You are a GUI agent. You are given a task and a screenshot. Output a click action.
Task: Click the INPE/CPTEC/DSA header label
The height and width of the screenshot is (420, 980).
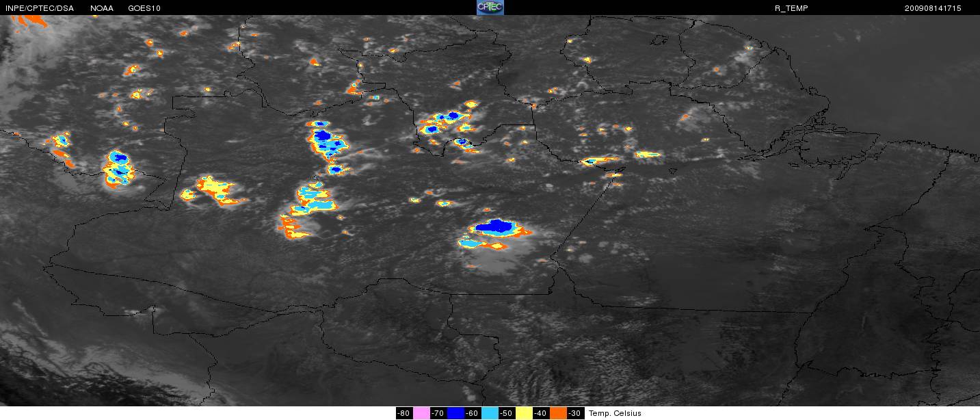(39, 8)
